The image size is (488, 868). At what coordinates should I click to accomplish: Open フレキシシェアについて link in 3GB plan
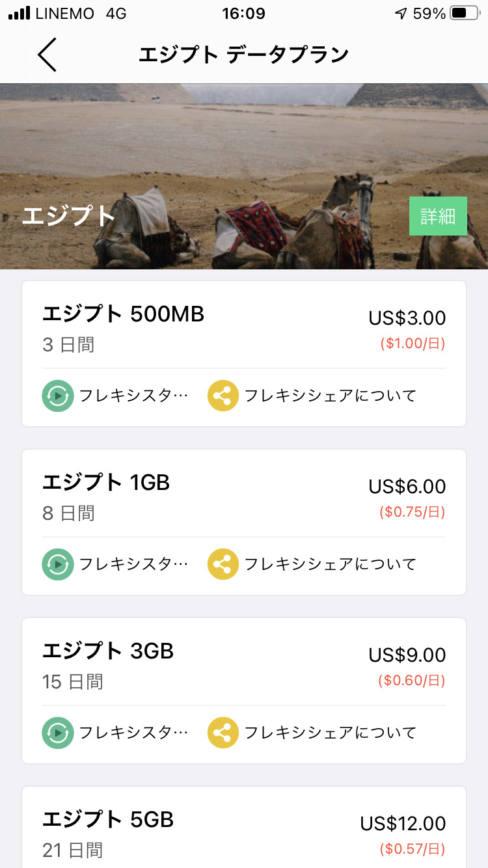pyautogui.click(x=330, y=733)
